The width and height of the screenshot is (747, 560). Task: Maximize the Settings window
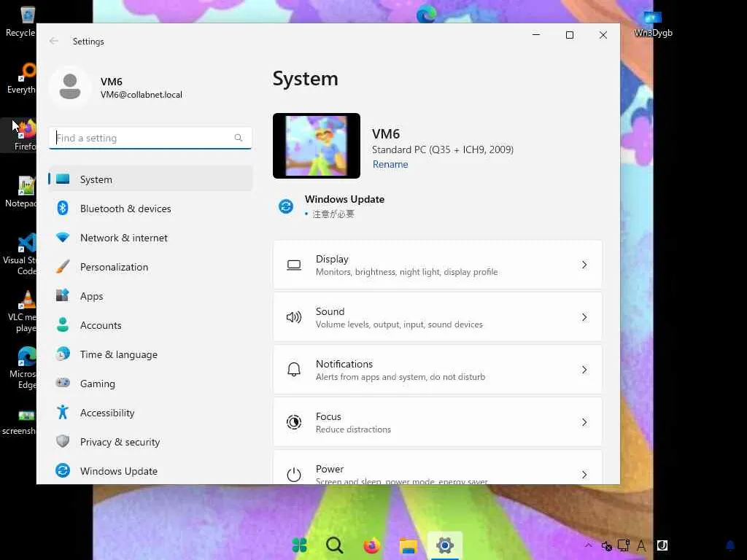coord(569,35)
